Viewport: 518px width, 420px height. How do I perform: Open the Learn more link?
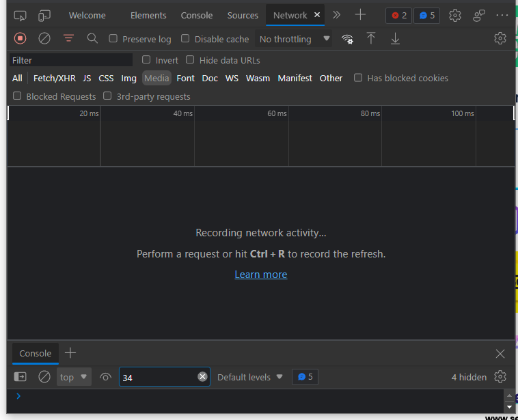(260, 275)
